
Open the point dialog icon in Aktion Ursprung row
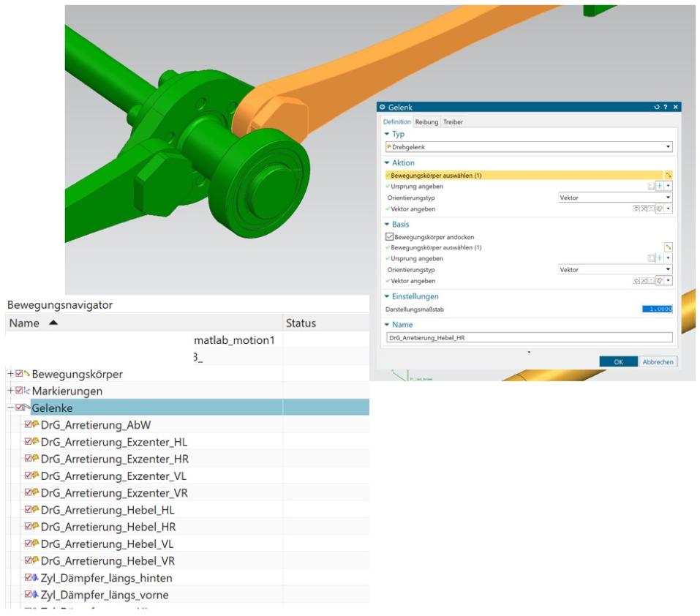click(x=651, y=186)
